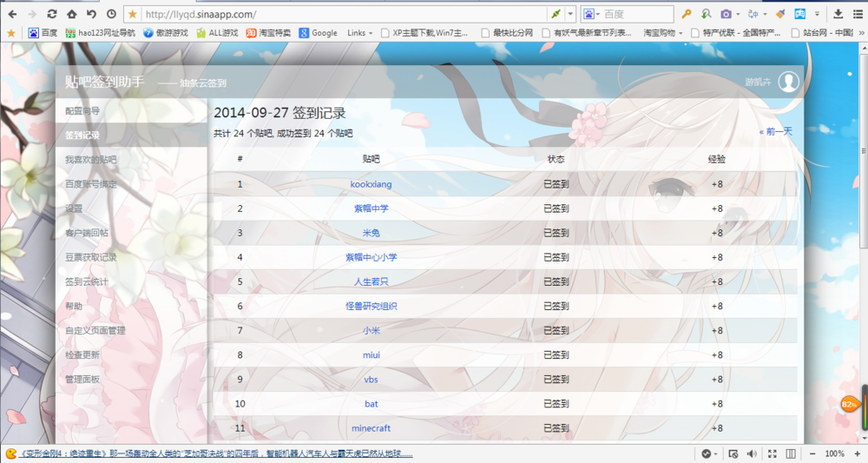Open the 百度 bookmark
868x463 pixels.
tap(43, 33)
